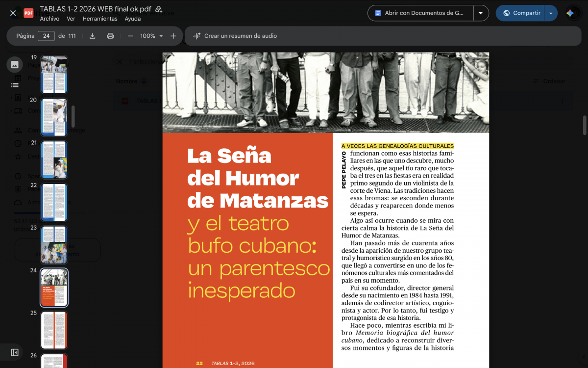
Task: Open the Archivo menu
Action: point(49,19)
